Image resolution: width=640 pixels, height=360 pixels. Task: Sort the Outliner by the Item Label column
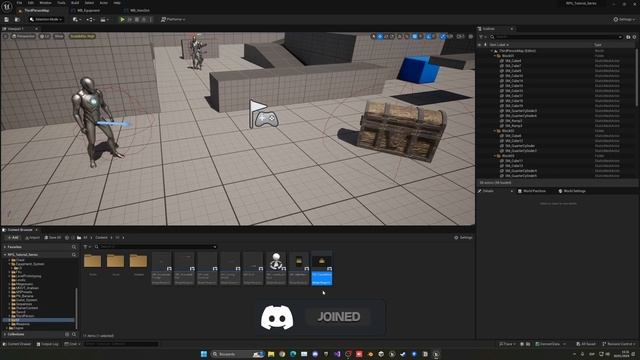pos(499,44)
